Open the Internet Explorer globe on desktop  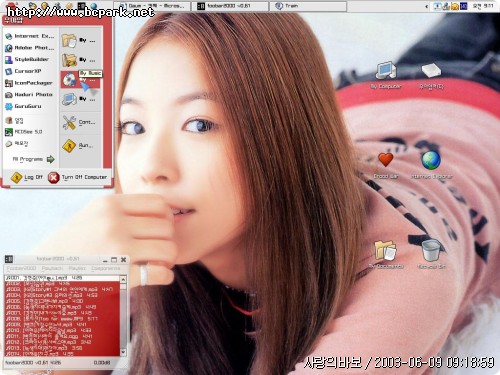click(431, 165)
